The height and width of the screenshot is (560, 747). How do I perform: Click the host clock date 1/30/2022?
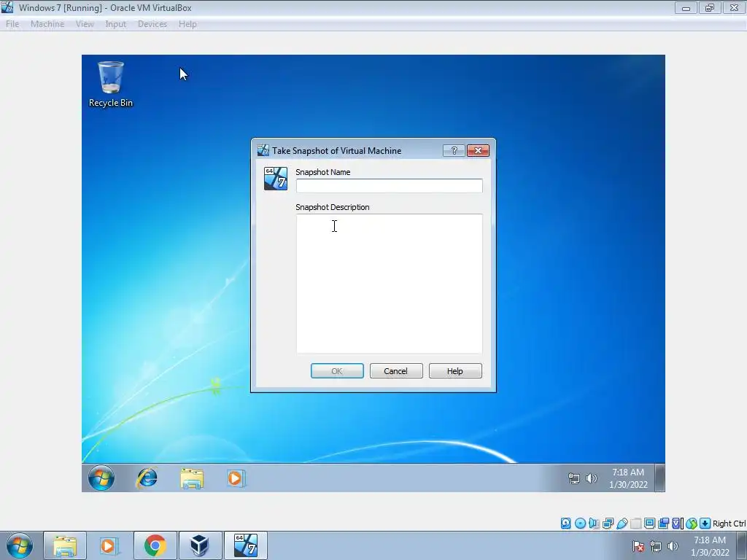710,553
